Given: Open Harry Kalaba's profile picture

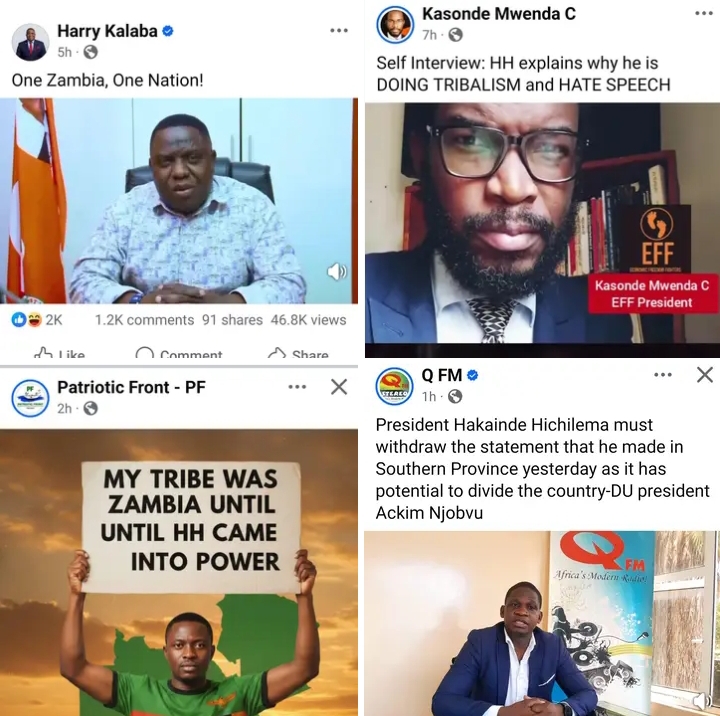Looking at the screenshot, I should click(30, 42).
